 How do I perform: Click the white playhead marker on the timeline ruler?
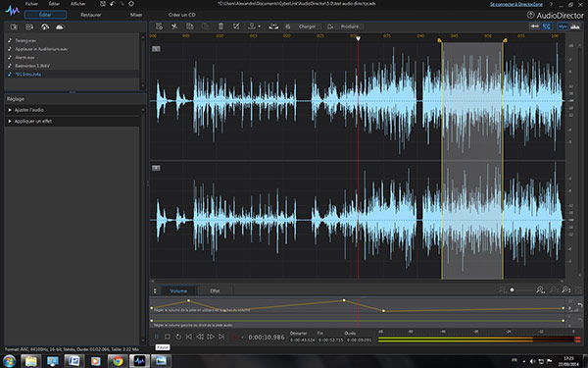tap(358, 38)
